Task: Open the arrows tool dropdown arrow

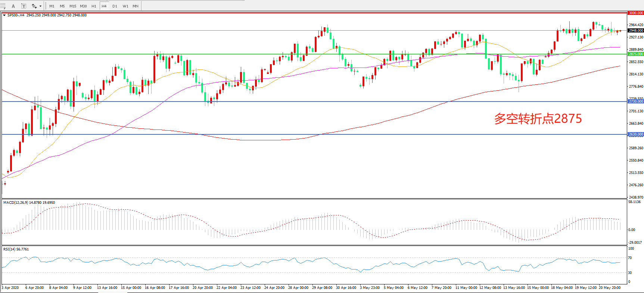Action: click(x=40, y=6)
